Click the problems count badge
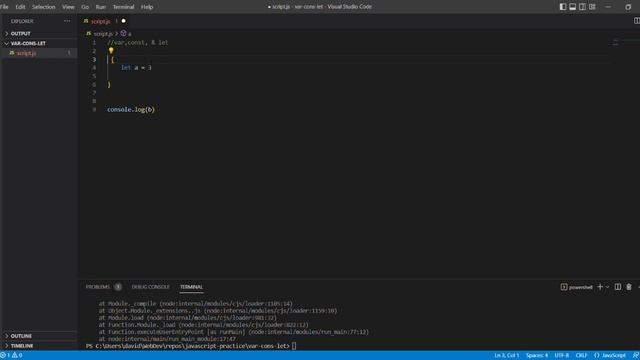 pos(118,287)
